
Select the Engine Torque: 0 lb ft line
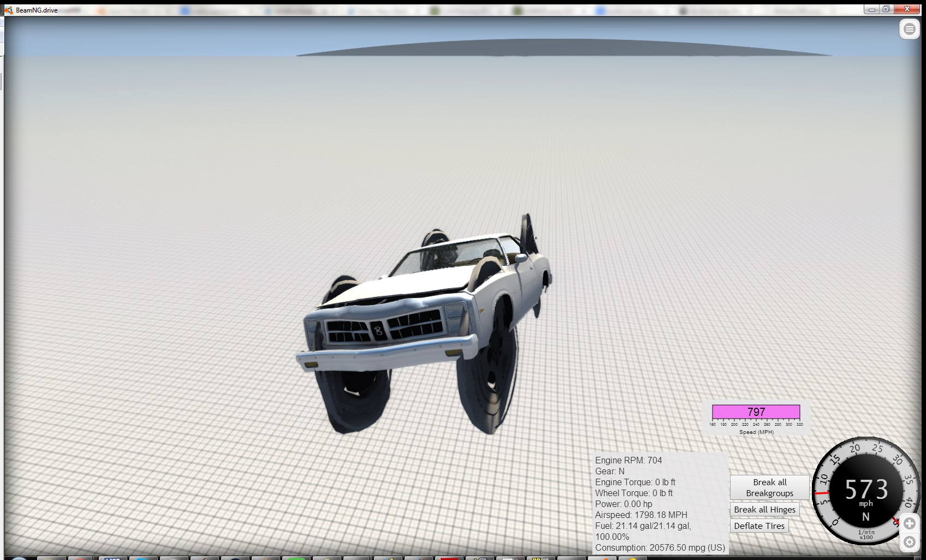point(635,482)
